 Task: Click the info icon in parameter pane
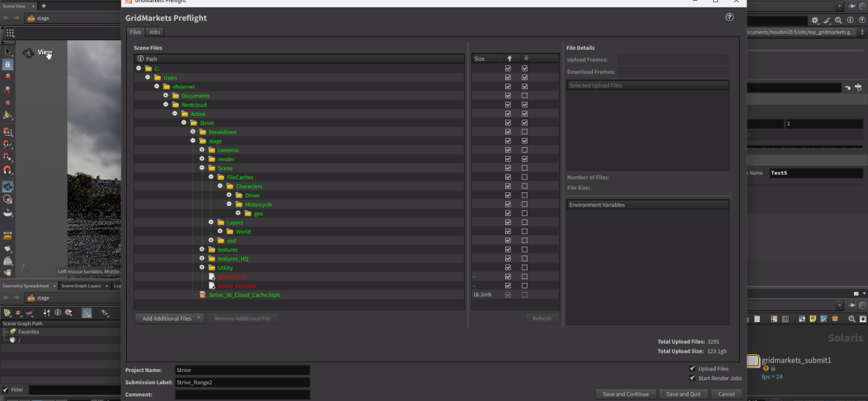[x=849, y=21]
